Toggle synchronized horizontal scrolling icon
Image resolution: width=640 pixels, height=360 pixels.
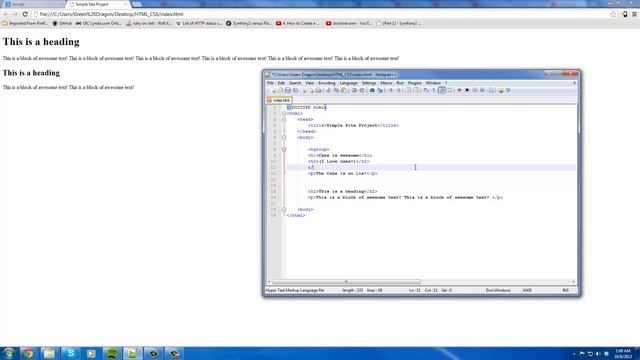click(416, 90)
